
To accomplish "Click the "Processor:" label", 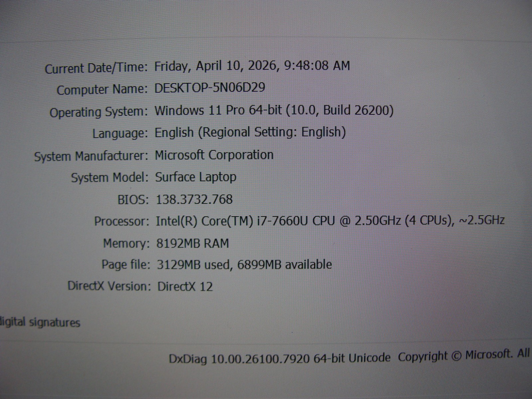I will pyautogui.click(x=122, y=221).
